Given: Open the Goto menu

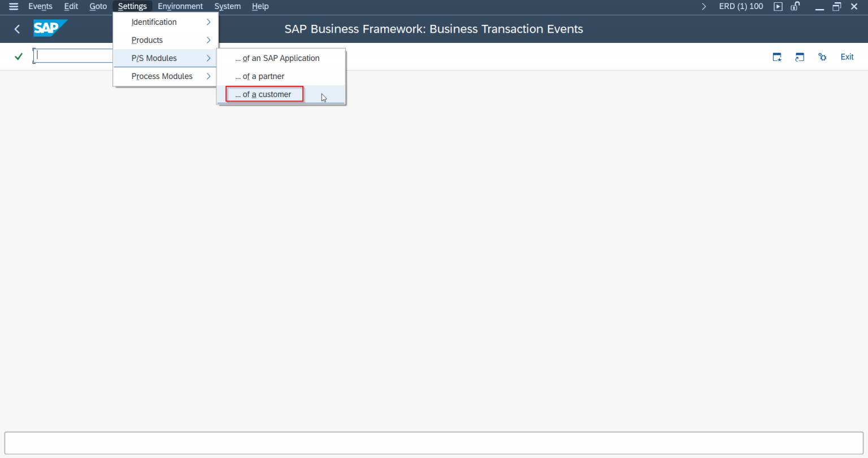Looking at the screenshot, I should coord(98,7).
